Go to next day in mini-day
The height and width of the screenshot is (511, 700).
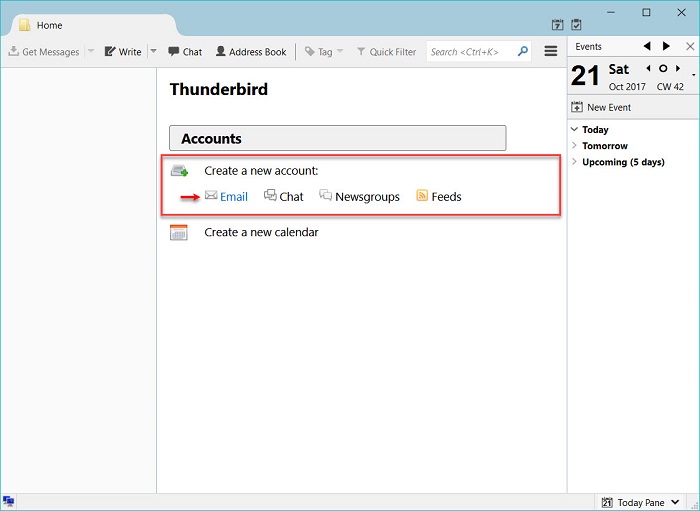click(678, 68)
